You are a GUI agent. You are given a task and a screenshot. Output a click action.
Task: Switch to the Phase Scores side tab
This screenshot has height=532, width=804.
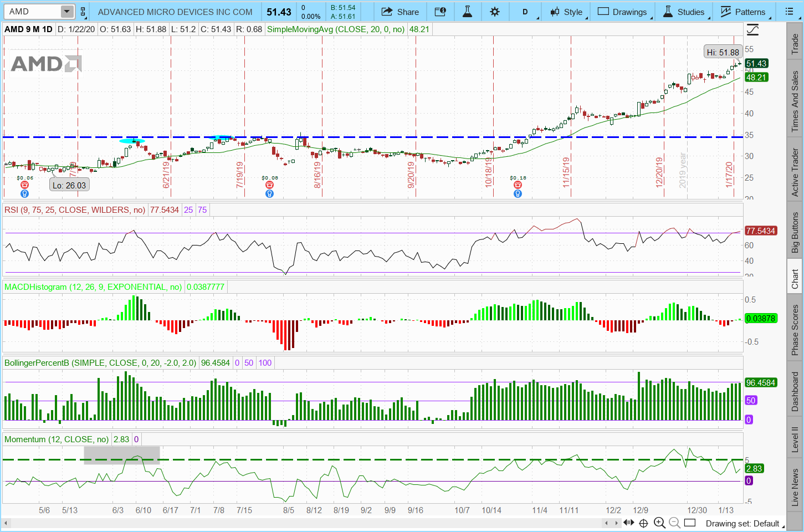click(x=795, y=330)
